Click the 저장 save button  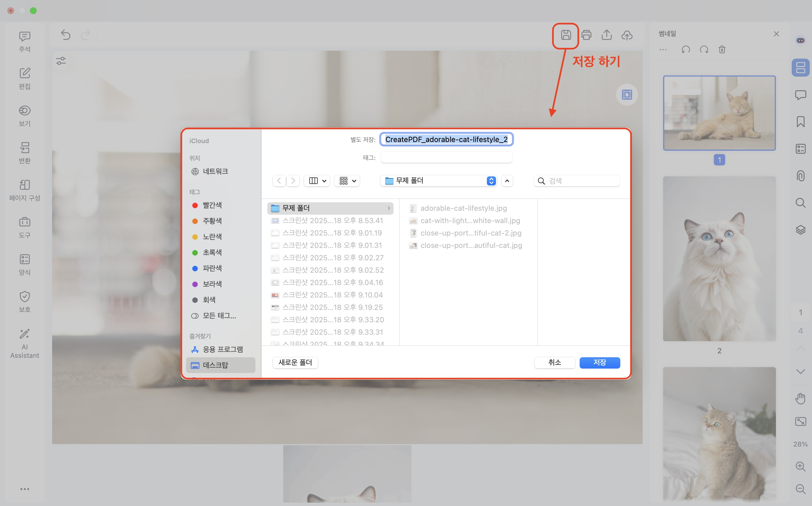599,362
